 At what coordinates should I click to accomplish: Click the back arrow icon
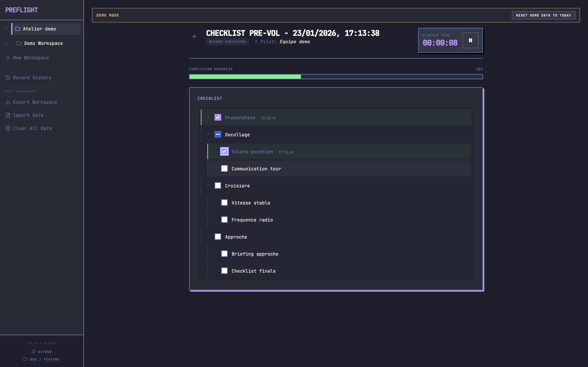pyautogui.click(x=195, y=36)
